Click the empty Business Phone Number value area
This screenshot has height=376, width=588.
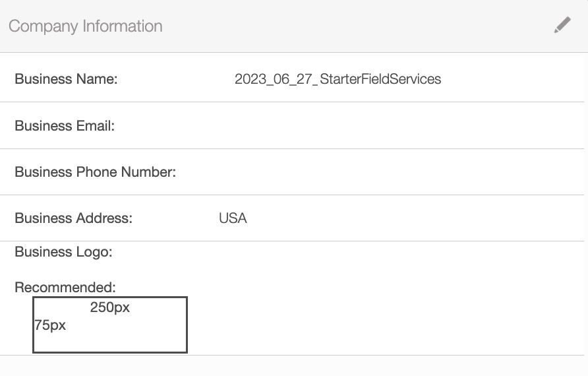coord(369,172)
